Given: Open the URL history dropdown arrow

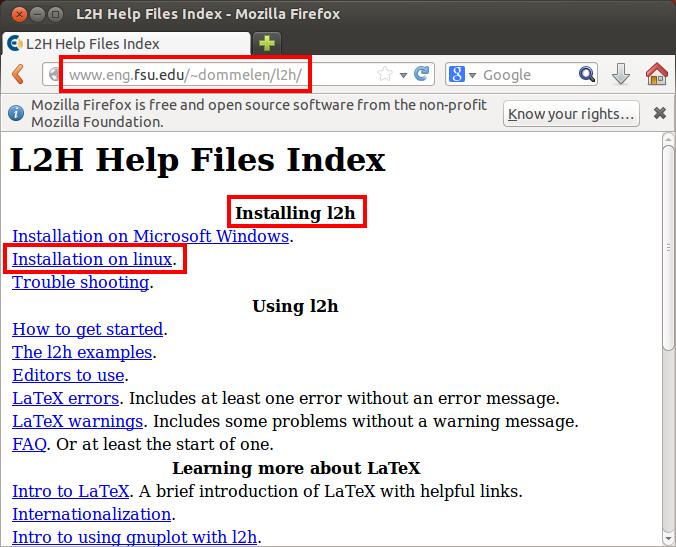Looking at the screenshot, I should (404, 75).
